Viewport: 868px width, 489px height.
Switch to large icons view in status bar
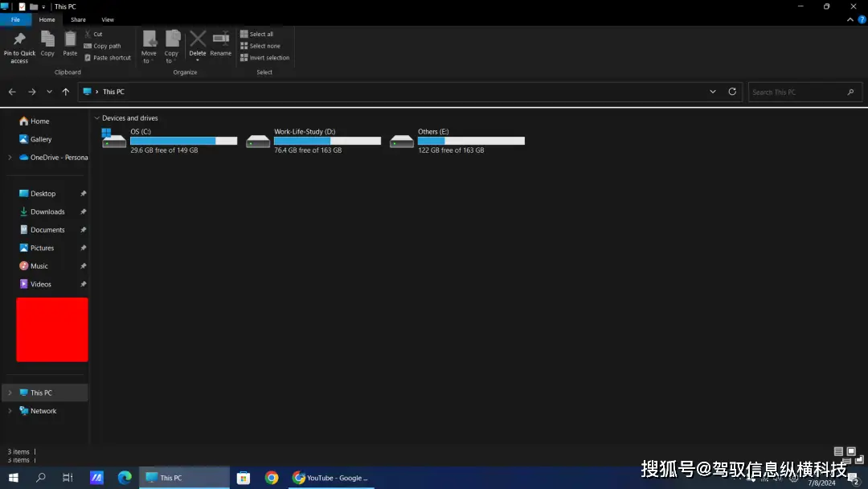[x=850, y=451]
